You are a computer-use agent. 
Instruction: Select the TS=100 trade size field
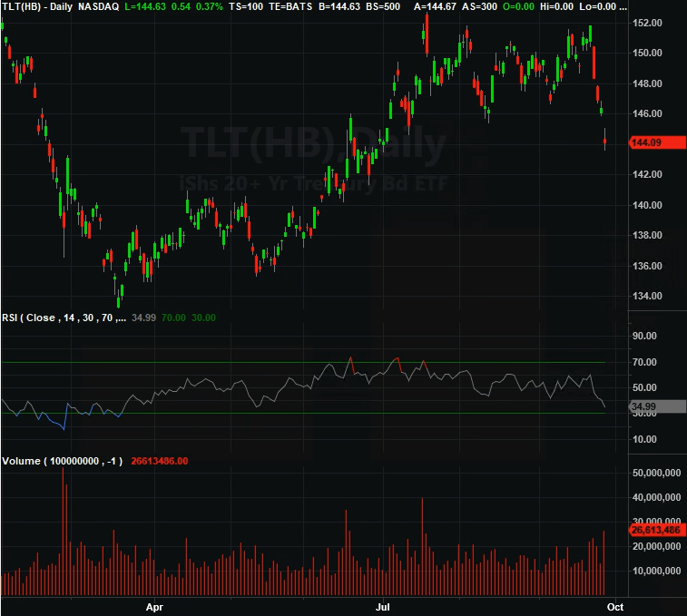coord(246,6)
